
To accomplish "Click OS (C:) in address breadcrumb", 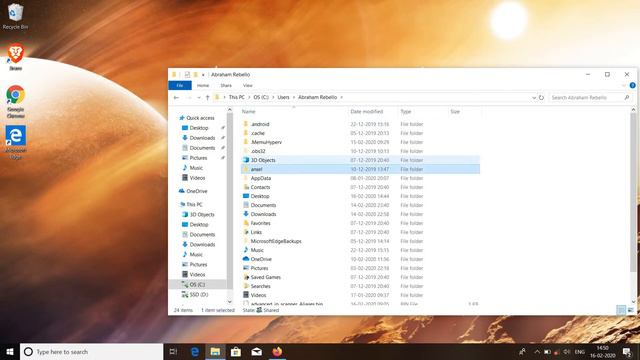I will [261, 98].
